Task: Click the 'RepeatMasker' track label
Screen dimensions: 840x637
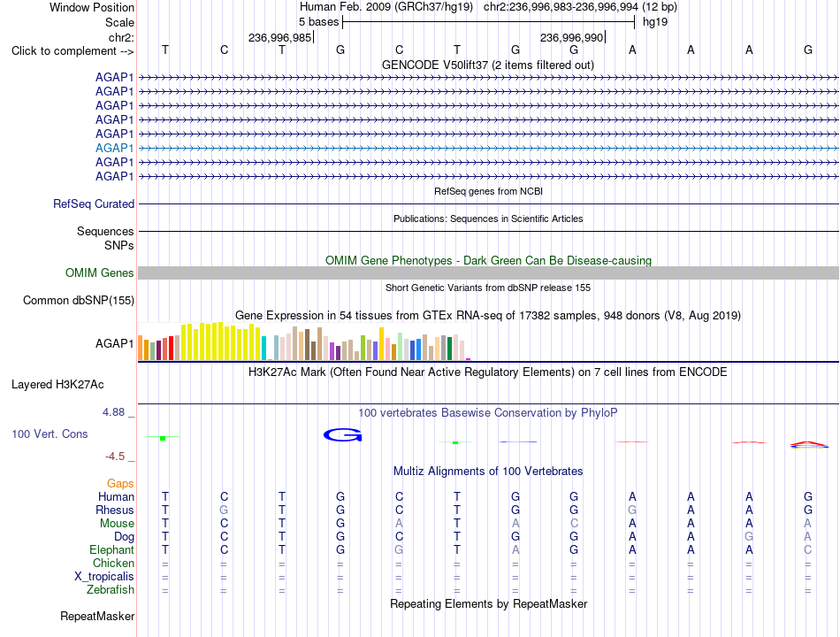Action: 97,617
